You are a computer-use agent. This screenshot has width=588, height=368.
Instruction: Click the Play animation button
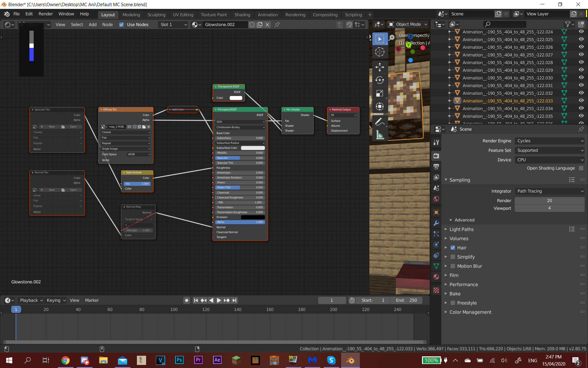[219, 300]
